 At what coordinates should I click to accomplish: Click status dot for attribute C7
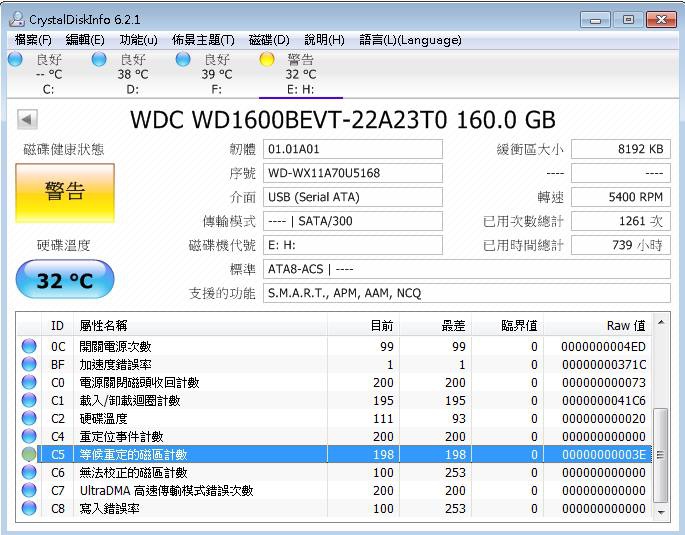pos(29,490)
